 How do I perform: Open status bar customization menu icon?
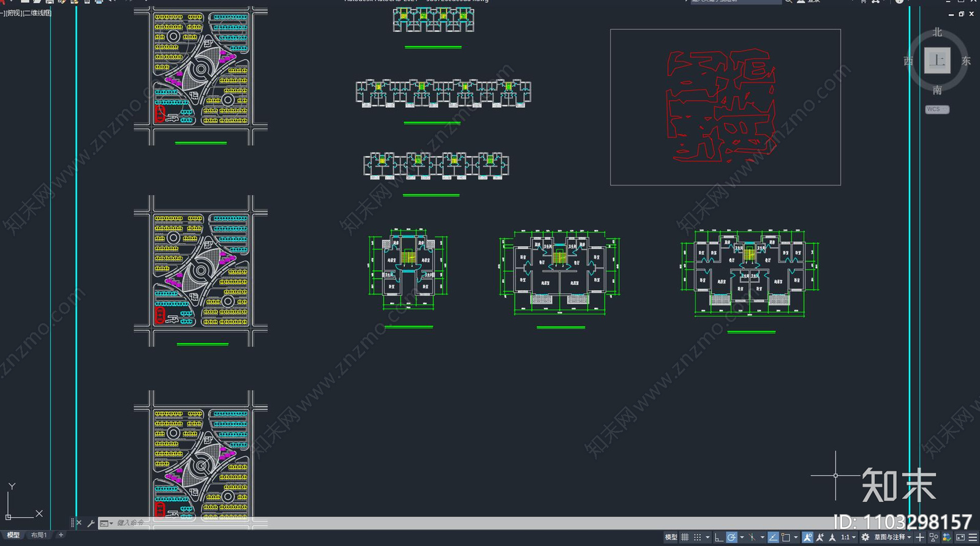[973, 537]
